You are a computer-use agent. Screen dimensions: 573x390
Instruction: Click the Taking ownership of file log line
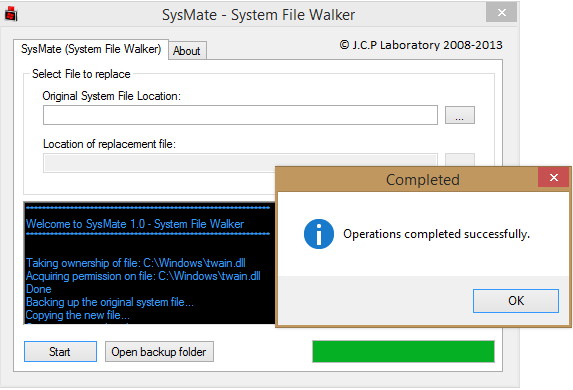click(136, 263)
